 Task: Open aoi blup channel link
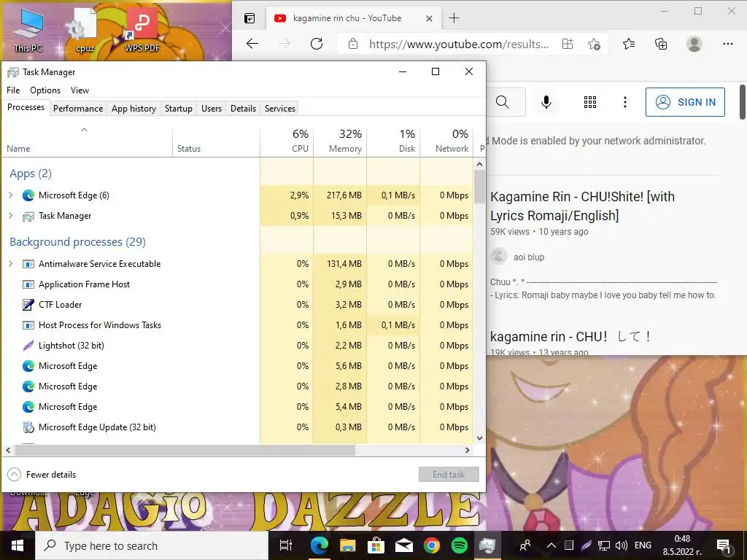pos(529,257)
